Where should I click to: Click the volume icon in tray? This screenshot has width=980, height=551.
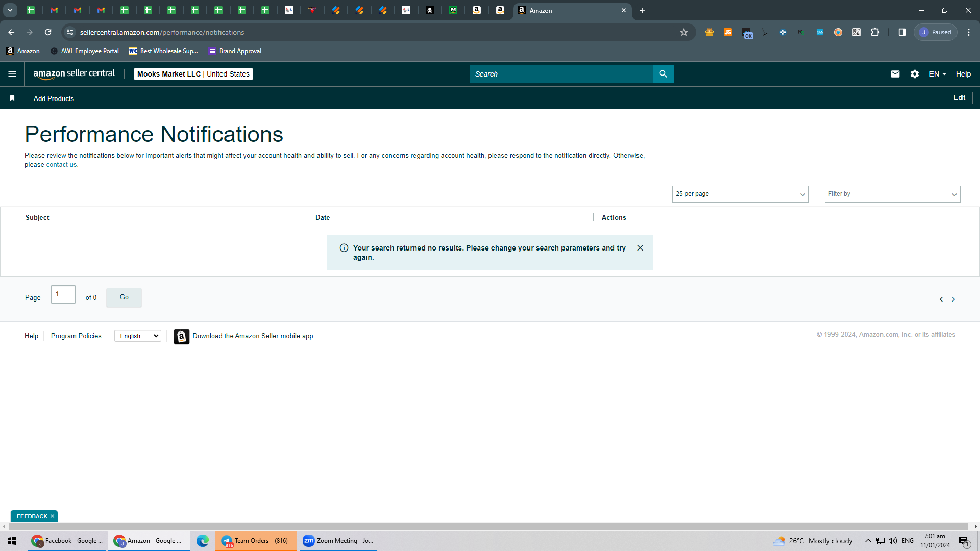(x=892, y=541)
